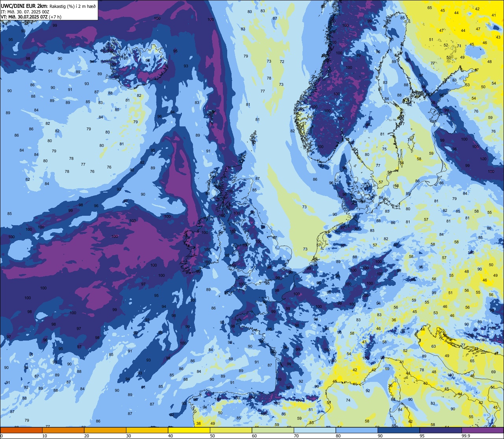Click the 0–10% dark orange legend swatch
The width and height of the screenshot is (504, 439).
click(21, 430)
